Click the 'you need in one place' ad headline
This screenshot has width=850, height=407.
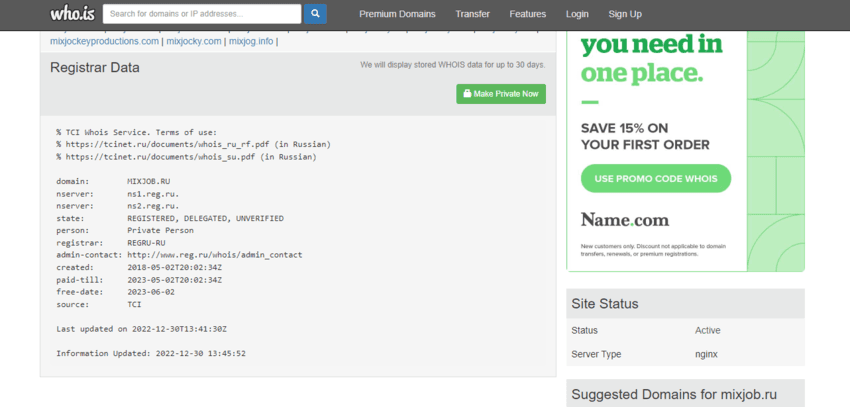coord(650,59)
